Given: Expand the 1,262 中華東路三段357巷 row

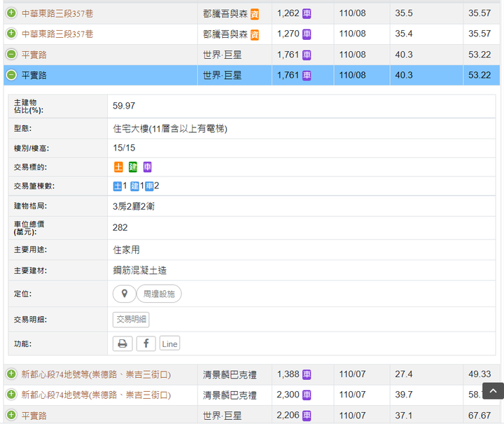Looking at the screenshot, I should click(x=11, y=13).
